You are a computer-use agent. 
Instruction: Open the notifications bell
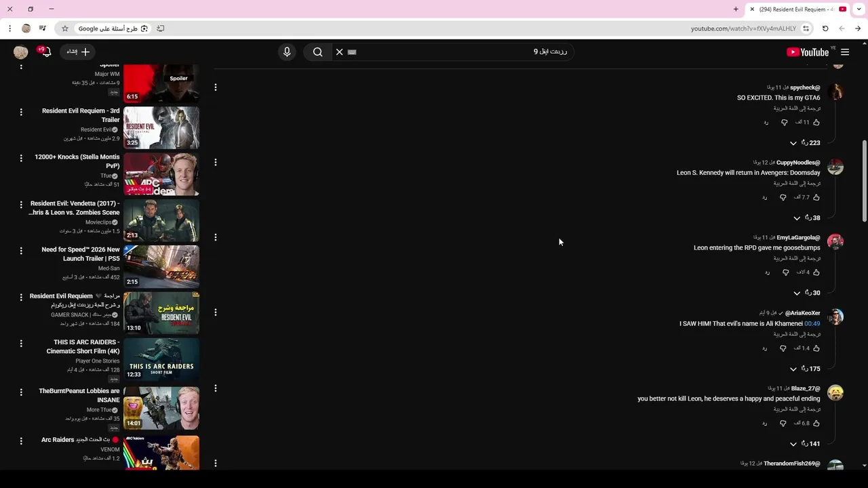tap(46, 52)
